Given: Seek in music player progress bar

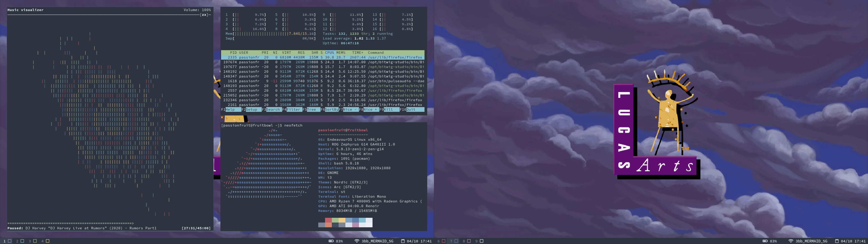Looking at the screenshot, I should 71,223.
